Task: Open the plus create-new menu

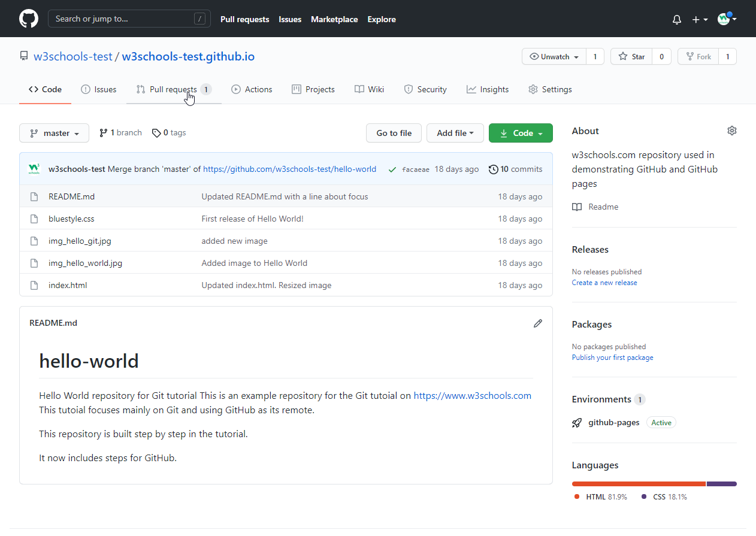Action: (700, 19)
